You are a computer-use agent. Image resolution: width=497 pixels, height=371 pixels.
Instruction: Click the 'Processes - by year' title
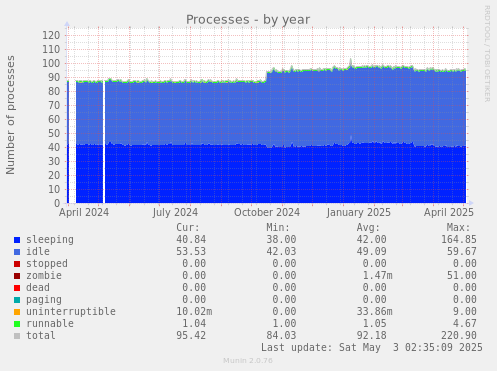click(x=248, y=20)
